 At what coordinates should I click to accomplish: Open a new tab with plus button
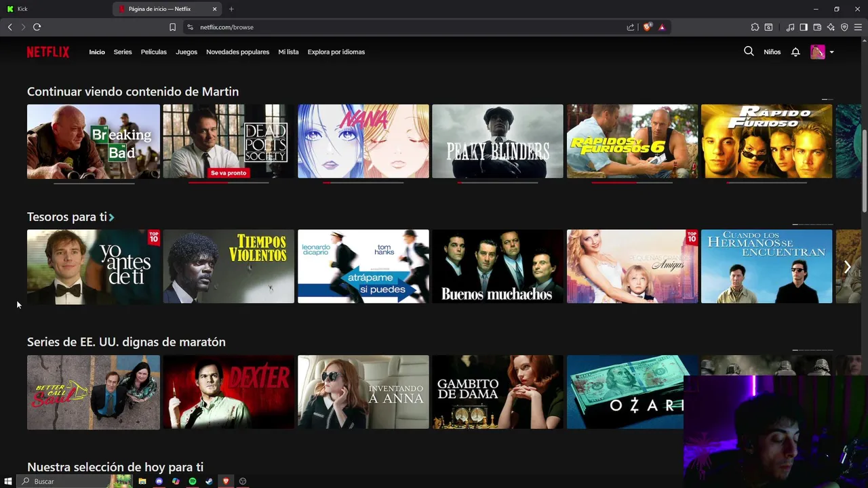coord(231,9)
